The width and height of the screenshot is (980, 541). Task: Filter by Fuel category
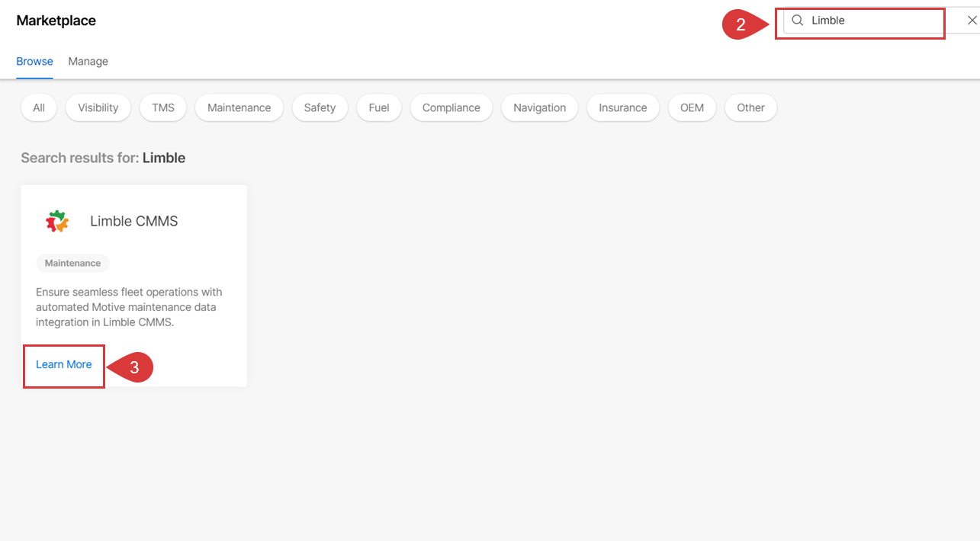click(379, 107)
